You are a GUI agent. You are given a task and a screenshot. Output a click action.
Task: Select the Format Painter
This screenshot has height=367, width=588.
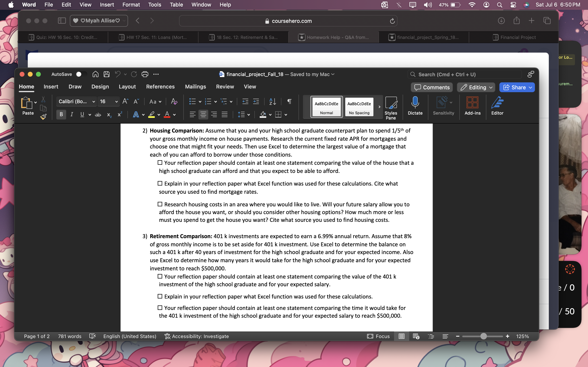(x=43, y=117)
